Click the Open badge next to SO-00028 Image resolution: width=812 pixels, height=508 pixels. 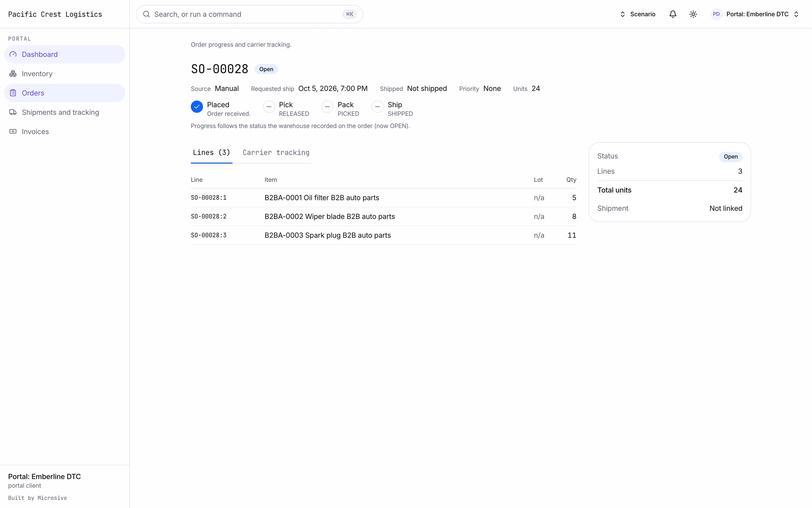tap(266, 69)
